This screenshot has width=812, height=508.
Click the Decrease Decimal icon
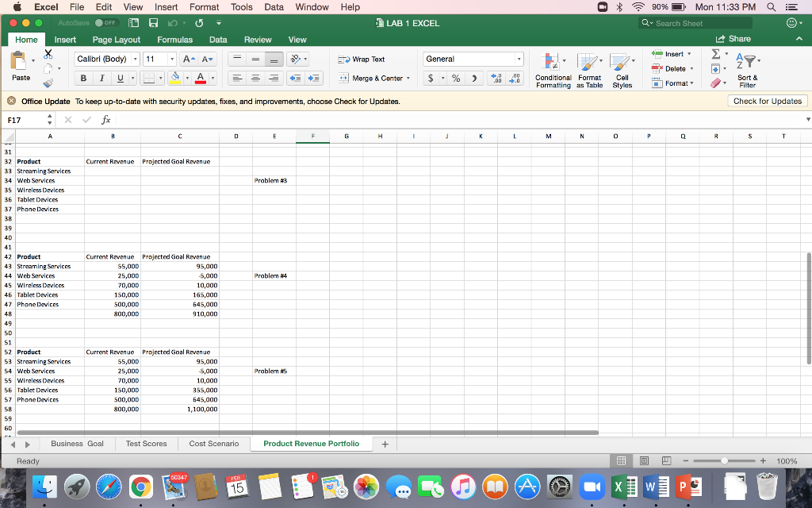[515, 79]
